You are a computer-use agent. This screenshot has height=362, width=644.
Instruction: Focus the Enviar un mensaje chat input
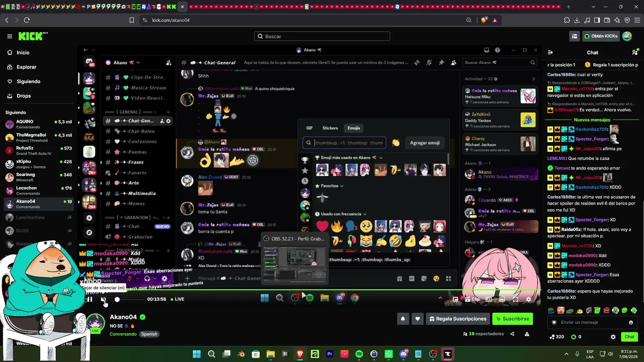tap(593, 322)
